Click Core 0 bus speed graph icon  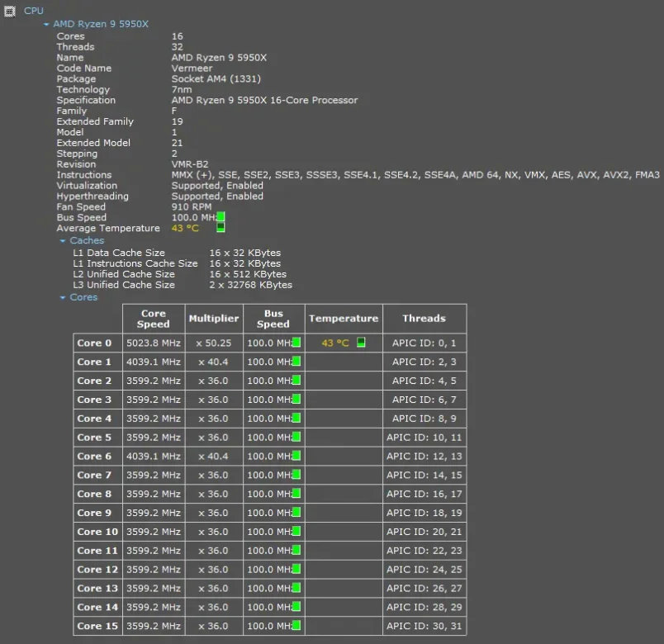pyautogui.click(x=296, y=343)
